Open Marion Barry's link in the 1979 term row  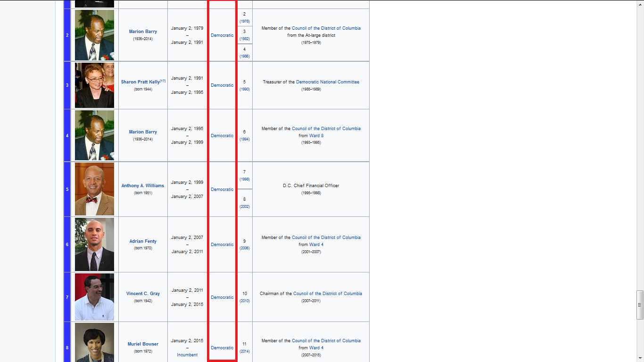[x=143, y=32]
